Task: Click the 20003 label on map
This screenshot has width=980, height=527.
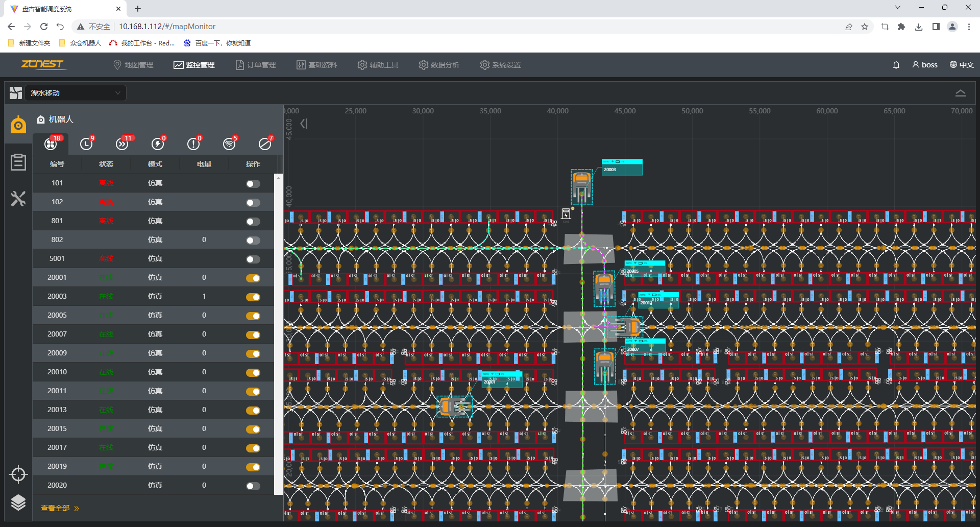Action: pyautogui.click(x=622, y=167)
